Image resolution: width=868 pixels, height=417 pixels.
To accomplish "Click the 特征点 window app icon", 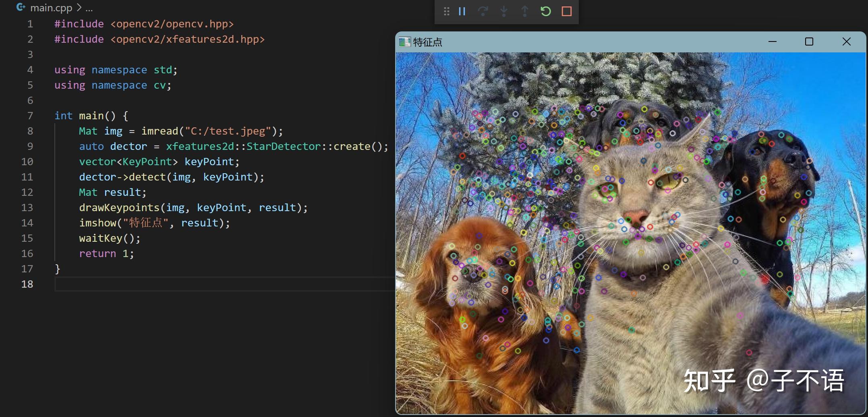I will tap(404, 42).
